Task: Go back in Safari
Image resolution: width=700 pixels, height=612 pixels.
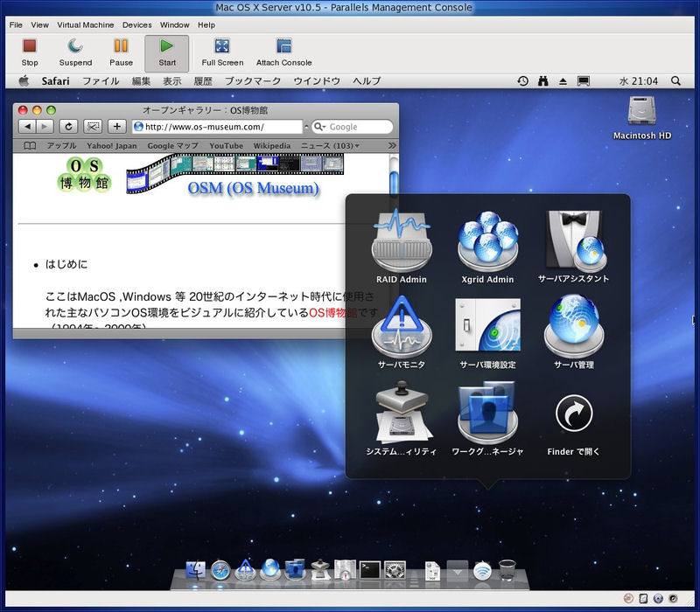Action: tap(27, 127)
